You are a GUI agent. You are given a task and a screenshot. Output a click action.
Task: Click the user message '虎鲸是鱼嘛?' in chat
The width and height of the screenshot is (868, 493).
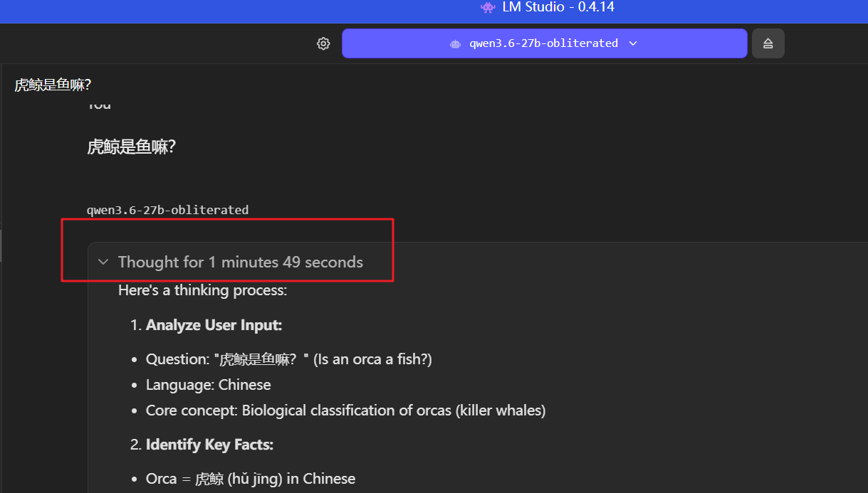131,147
